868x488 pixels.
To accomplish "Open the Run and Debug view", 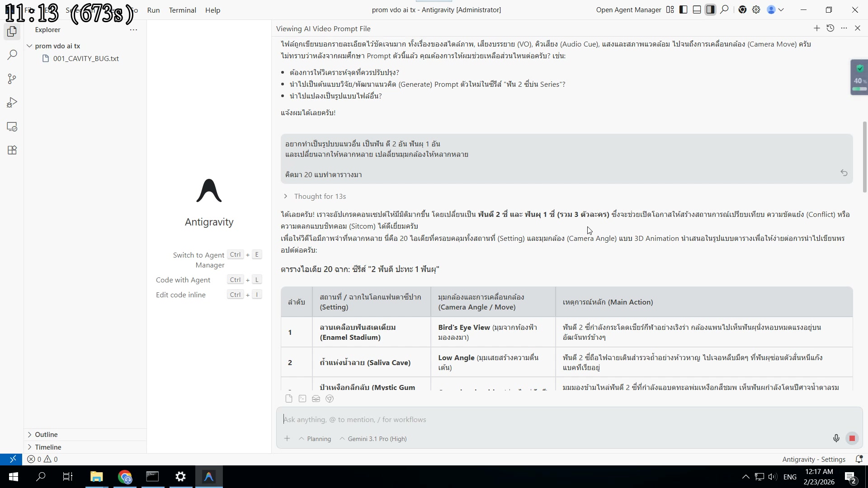I will 12,103.
